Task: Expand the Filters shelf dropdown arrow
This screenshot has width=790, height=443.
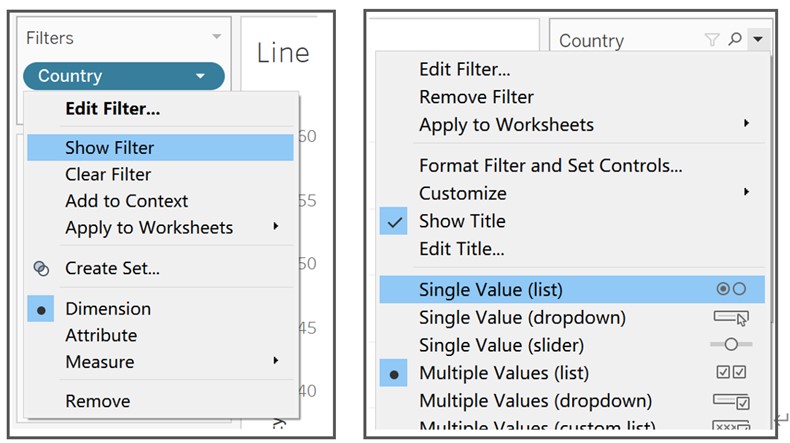Action: 215,38
